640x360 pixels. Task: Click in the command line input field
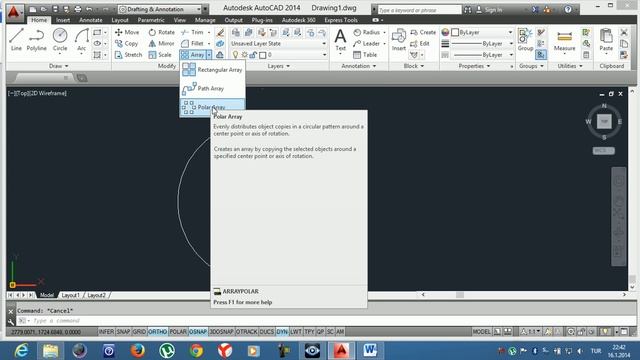point(327,321)
